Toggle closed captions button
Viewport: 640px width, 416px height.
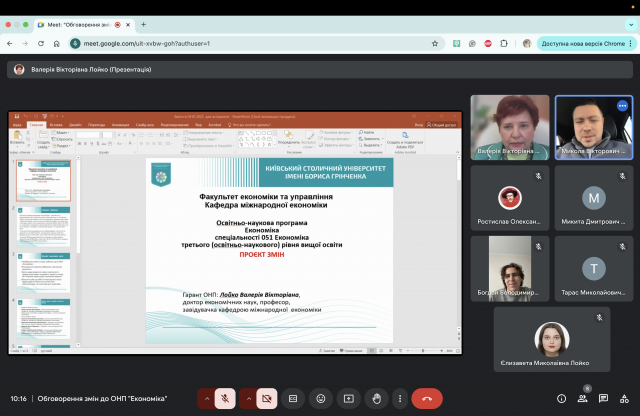coord(293,398)
